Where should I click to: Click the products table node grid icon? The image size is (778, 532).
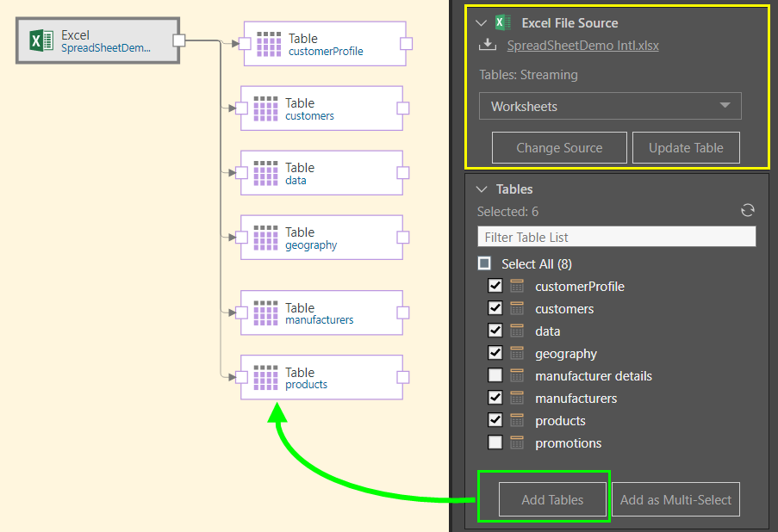(x=266, y=378)
